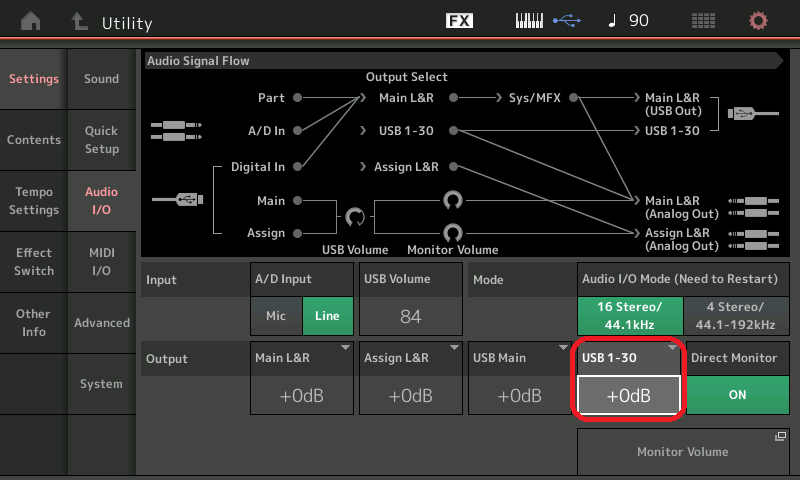The width and height of the screenshot is (800, 480).
Task: Set A/D Input to Mic
Action: point(276,316)
